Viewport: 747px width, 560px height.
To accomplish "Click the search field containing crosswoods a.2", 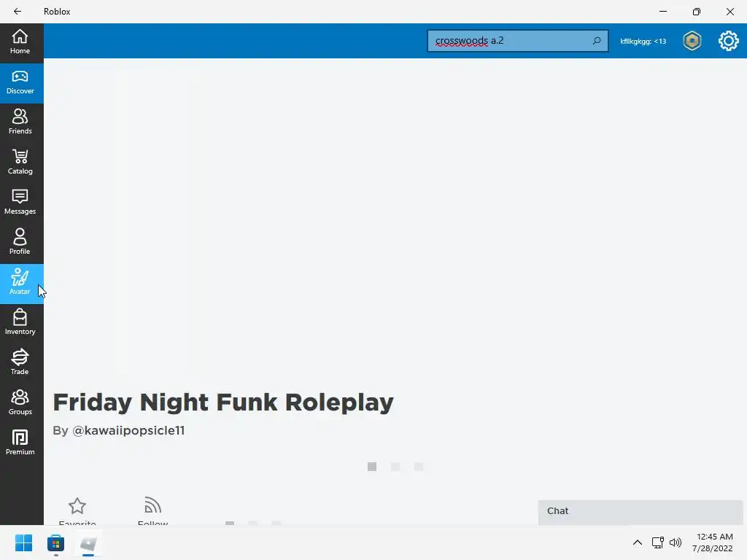I will pyautogui.click(x=517, y=41).
